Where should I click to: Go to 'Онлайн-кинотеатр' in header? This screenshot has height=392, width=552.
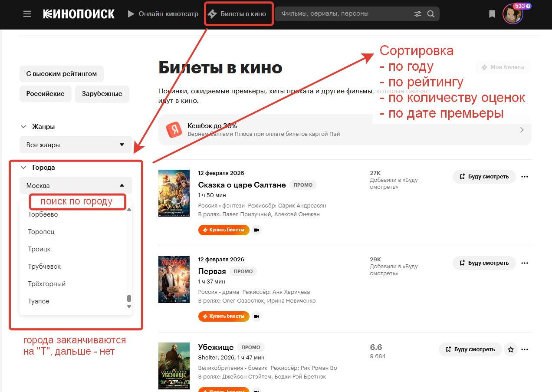click(163, 14)
